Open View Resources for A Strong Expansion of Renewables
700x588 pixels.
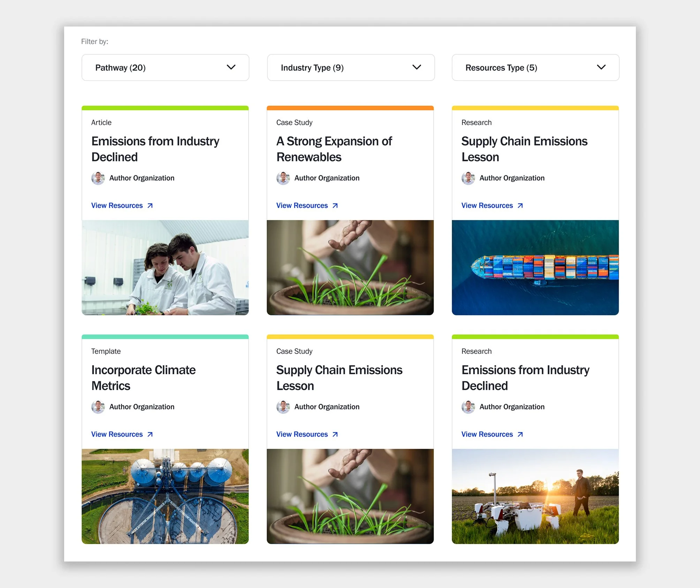point(302,206)
